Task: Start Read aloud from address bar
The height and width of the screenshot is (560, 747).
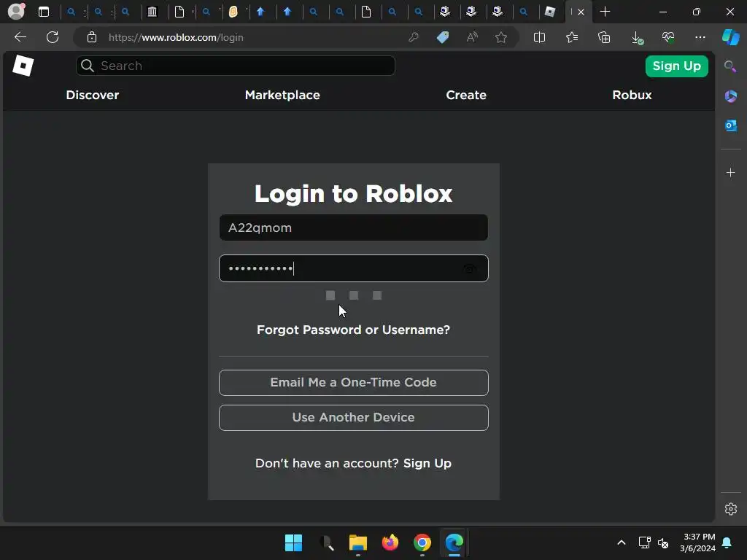Action: pos(472,37)
